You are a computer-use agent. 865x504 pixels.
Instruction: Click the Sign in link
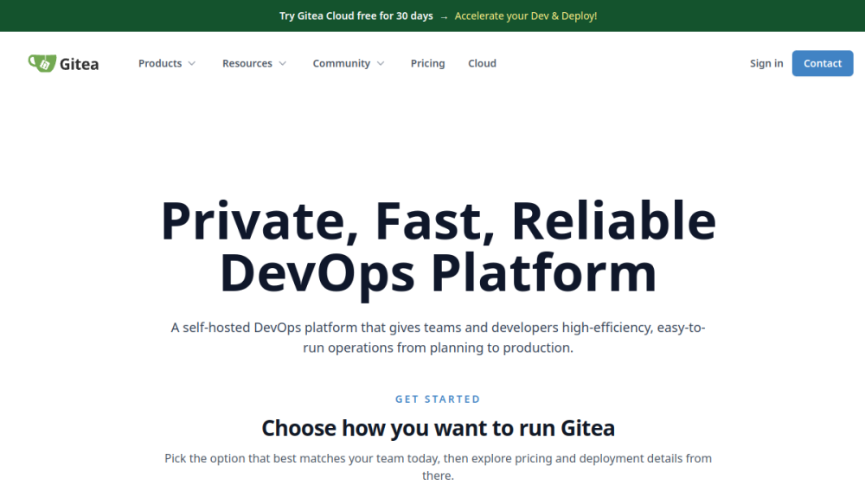pos(766,63)
